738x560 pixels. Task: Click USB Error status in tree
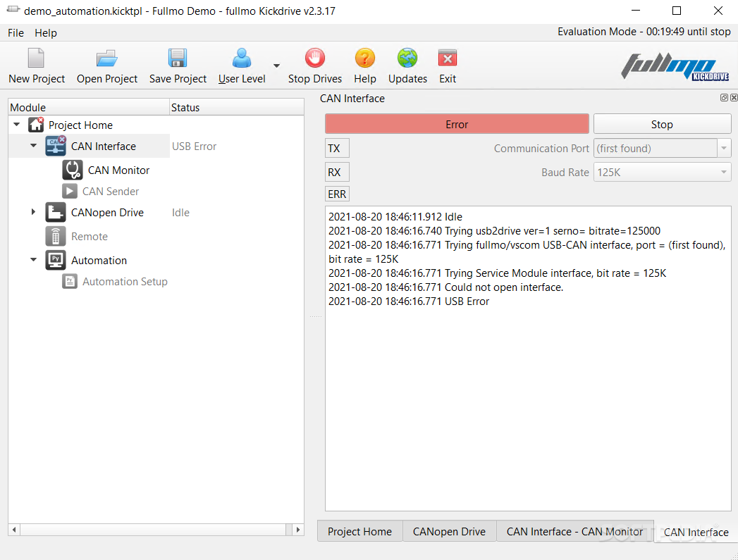click(194, 147)
